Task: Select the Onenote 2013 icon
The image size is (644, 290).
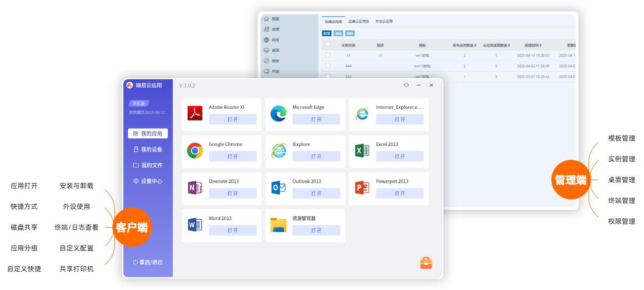Action: click(x=195, y=188)
